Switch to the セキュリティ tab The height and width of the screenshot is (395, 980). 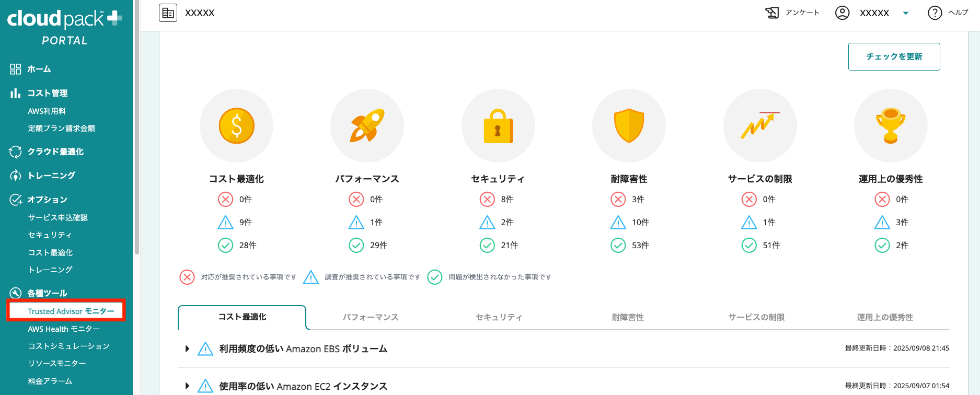(x=499, y=317)
